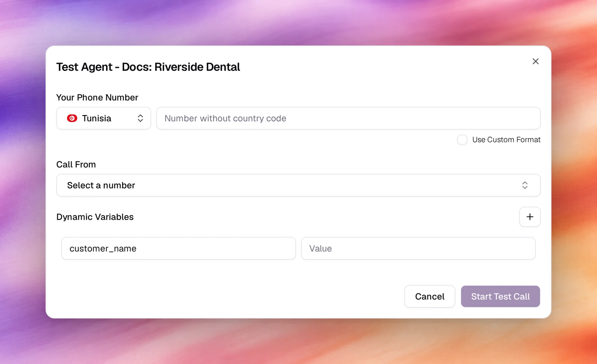Open the Select a number dropdown

click(298, 185)
